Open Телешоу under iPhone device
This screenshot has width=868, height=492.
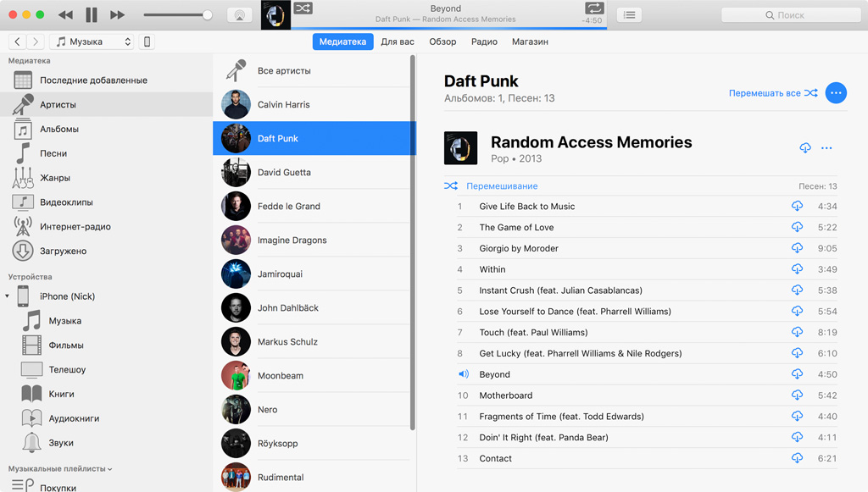point(106,369)
